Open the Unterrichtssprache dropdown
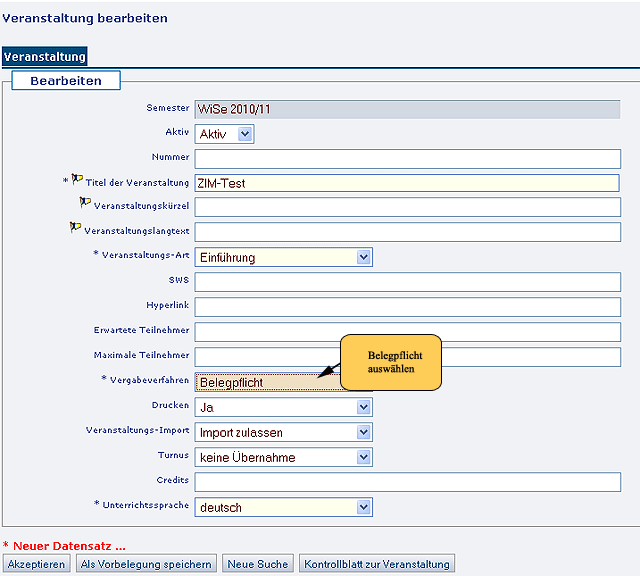 (284, 507)
